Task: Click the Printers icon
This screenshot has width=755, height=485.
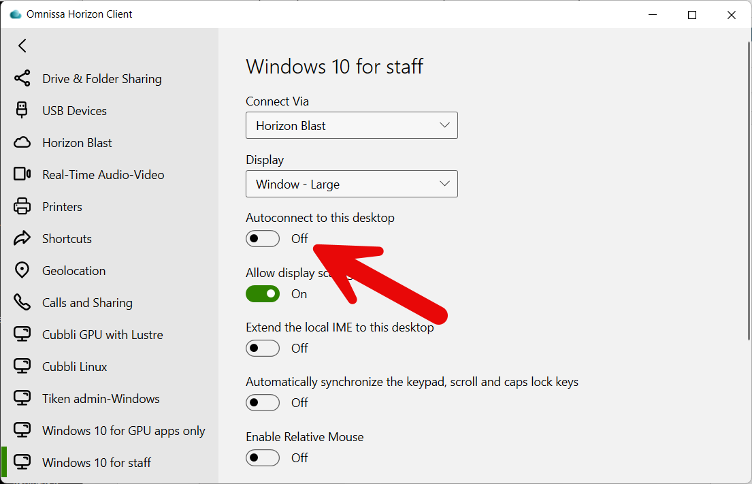Action: point(22,207)
